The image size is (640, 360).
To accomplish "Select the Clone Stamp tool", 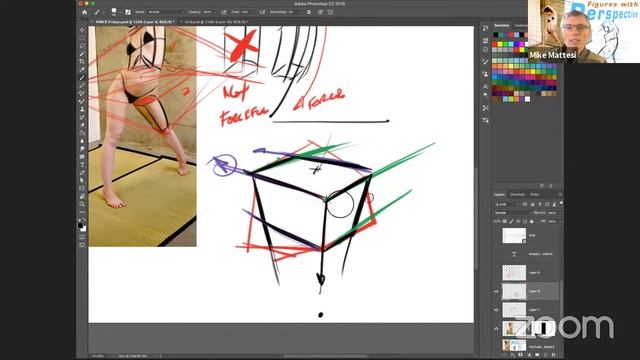I will coord(82,109).
